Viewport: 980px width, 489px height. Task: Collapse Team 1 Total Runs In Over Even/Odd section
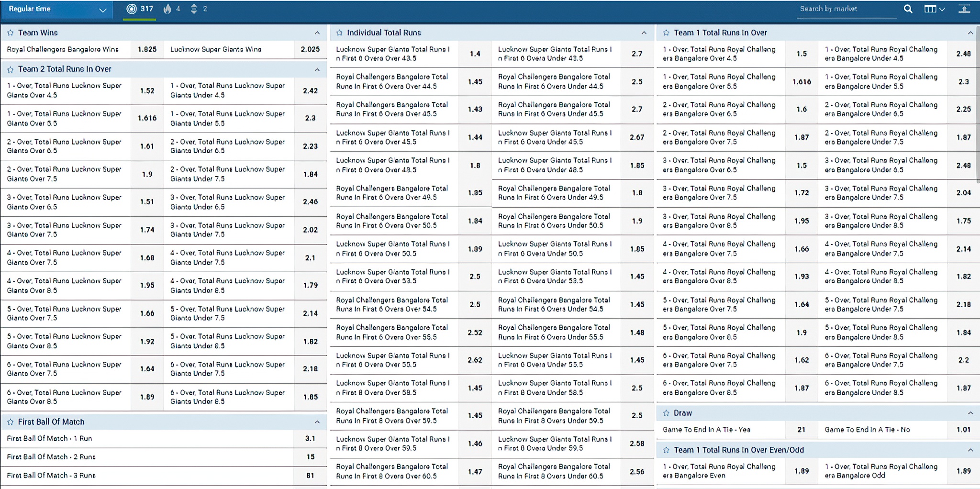click(970, 450)
